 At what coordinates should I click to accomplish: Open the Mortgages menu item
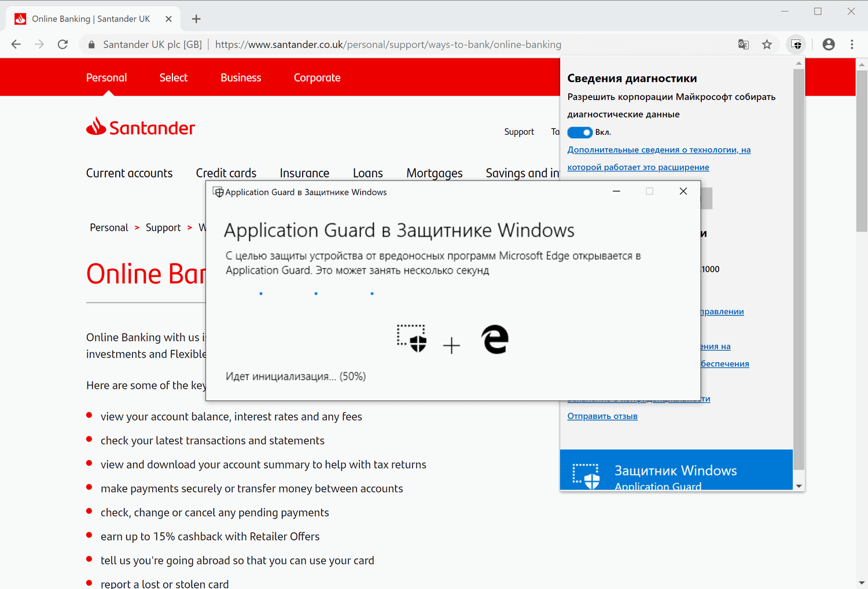pos(435,172)
